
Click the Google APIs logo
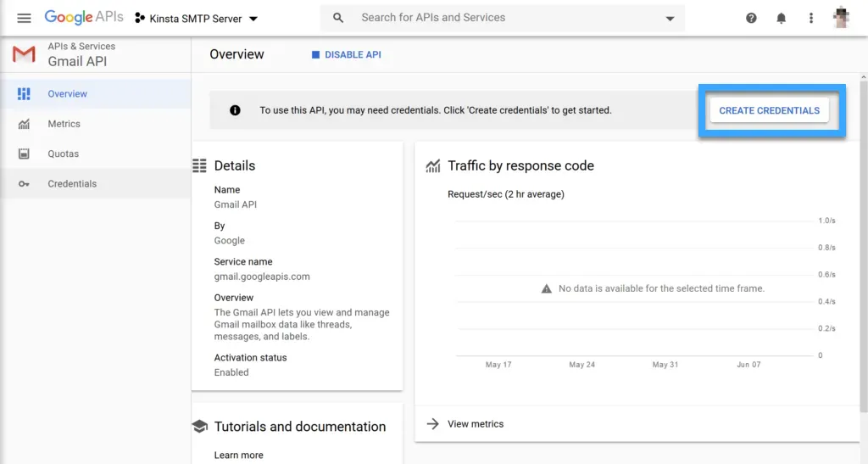tap(84, 17)
